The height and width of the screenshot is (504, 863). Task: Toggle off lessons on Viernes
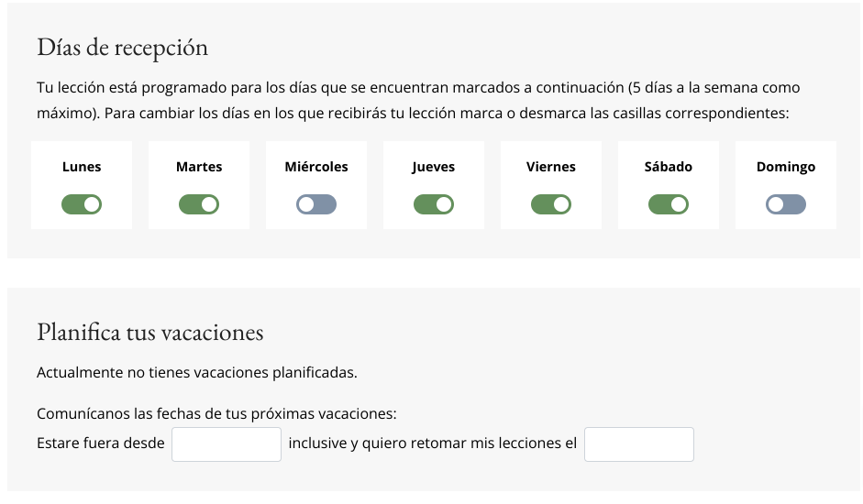pos(551,204)
